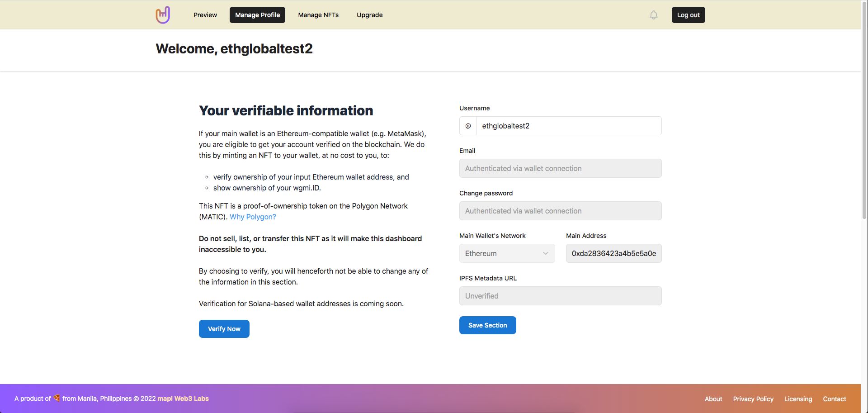Click the pizza emoji in the footer
Screen dimensions: 868x413
point(57,398)
